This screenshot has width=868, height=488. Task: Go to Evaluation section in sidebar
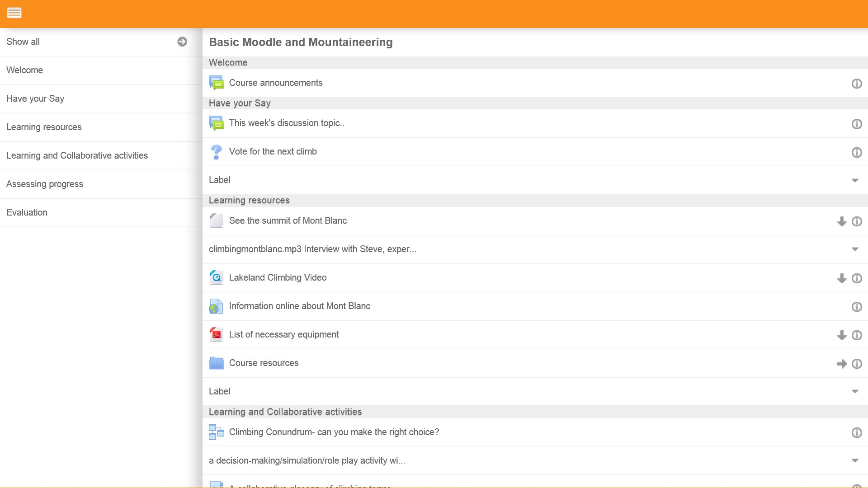(27, 212)
